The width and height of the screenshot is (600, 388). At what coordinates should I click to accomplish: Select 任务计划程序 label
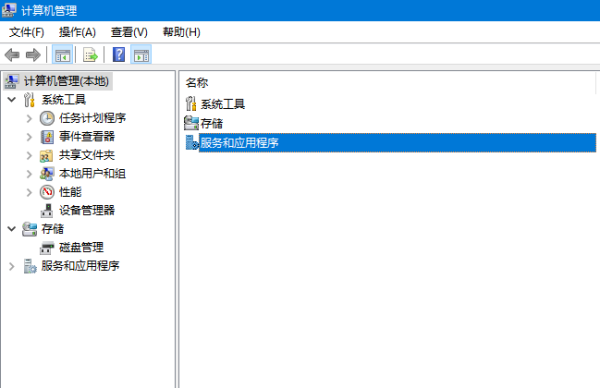(92, 118)
